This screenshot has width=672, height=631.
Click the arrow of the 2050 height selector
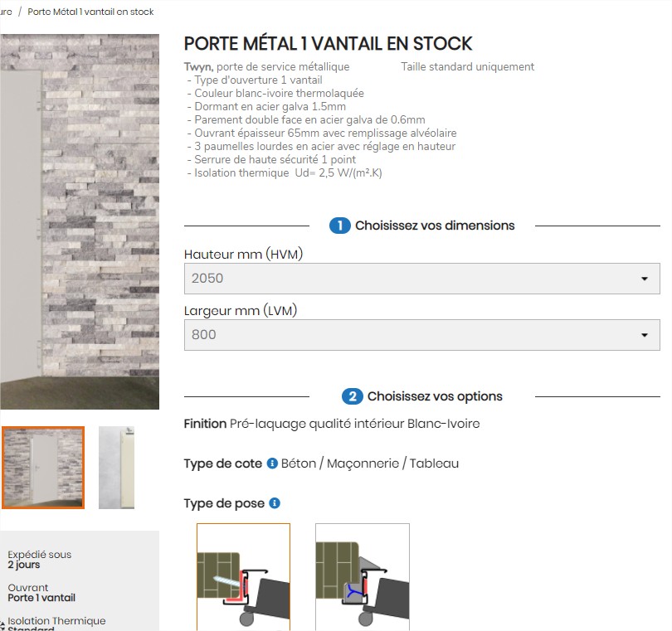[644, 279]
